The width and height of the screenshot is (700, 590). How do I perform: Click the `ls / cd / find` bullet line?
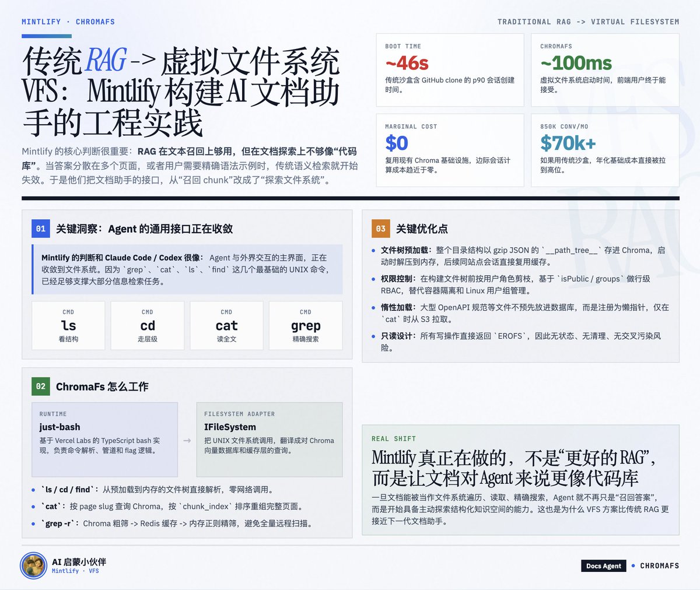coord(153,489)
